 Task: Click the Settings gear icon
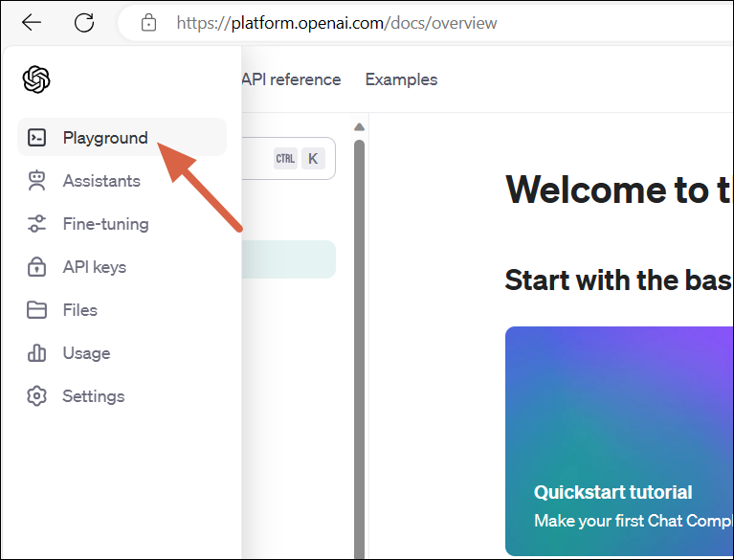tap(36, 396)
